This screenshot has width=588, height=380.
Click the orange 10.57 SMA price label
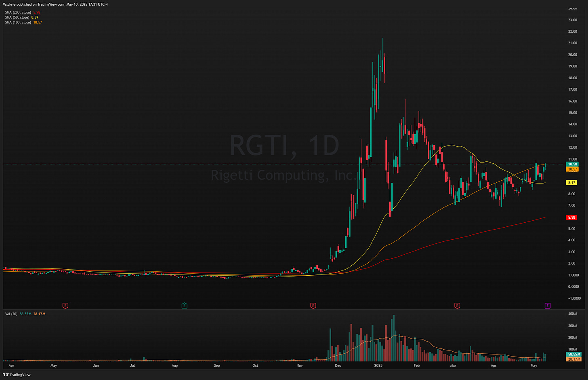point(573,169)
